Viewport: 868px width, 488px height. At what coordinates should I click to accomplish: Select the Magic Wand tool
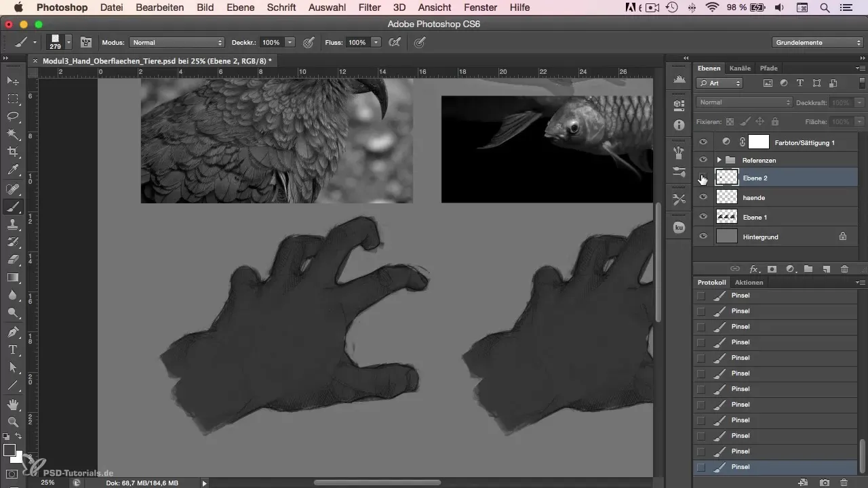point(13,134)
